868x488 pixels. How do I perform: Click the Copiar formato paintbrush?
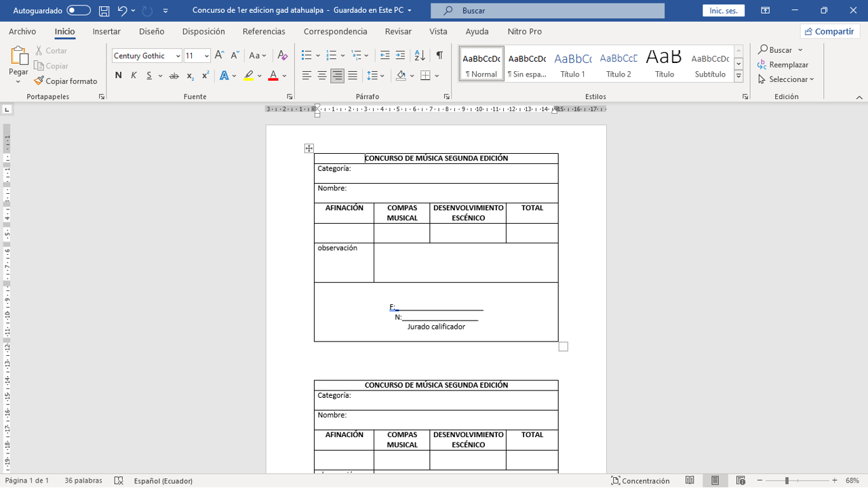[x=66, y=81]
